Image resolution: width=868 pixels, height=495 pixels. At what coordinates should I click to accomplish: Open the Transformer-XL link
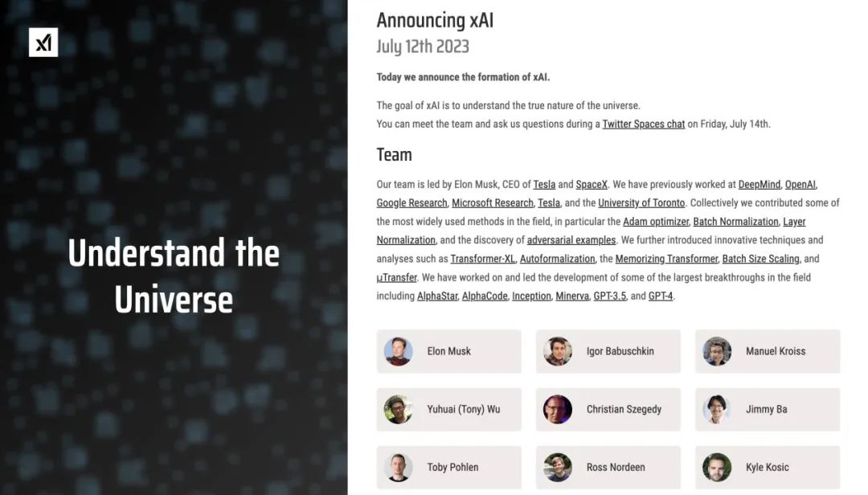tap(482, 259)
